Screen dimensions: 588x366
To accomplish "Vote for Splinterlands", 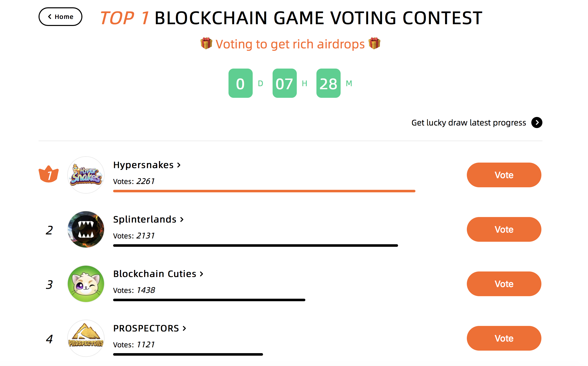I will [504, 229].
